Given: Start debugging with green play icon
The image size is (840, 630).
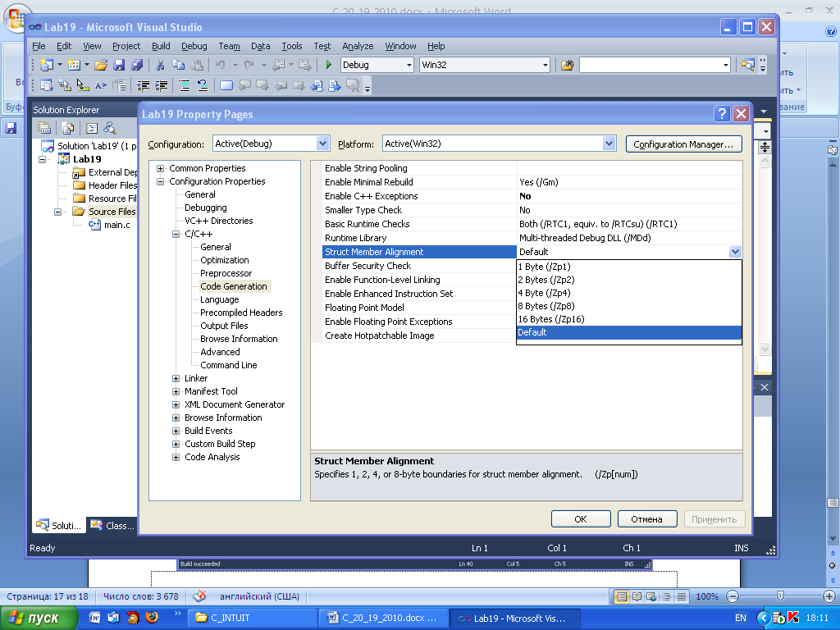Looking at the screenshot, I should point(328,65).
